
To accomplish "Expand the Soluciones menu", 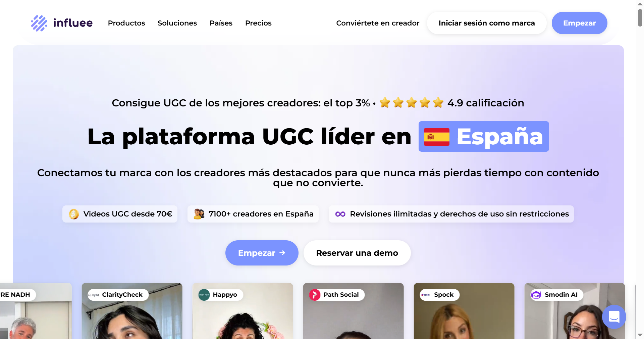I will [x=177, y=23].
